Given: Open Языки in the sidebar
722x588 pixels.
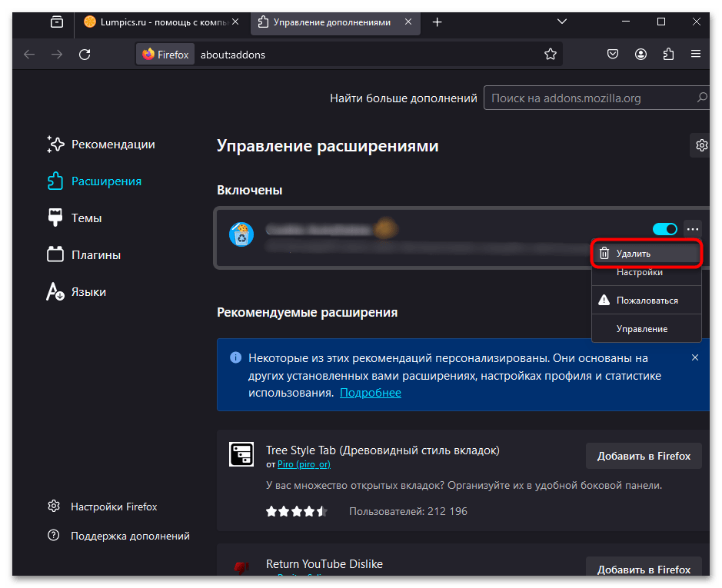Looking at the screenshot, I should [76, 291].
